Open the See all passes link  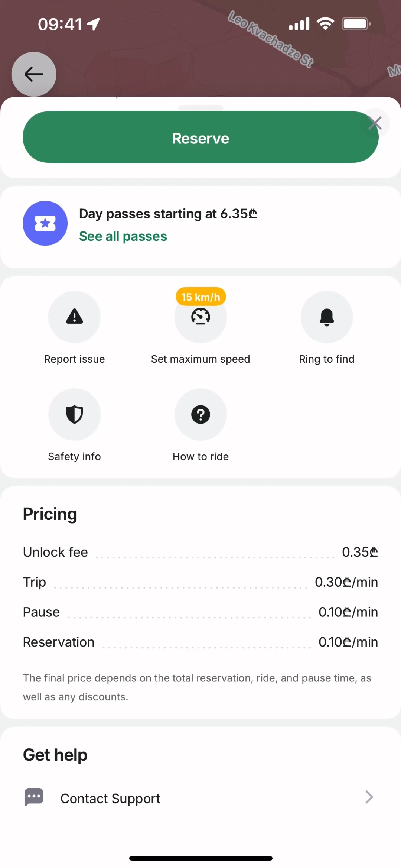(123, 236)
